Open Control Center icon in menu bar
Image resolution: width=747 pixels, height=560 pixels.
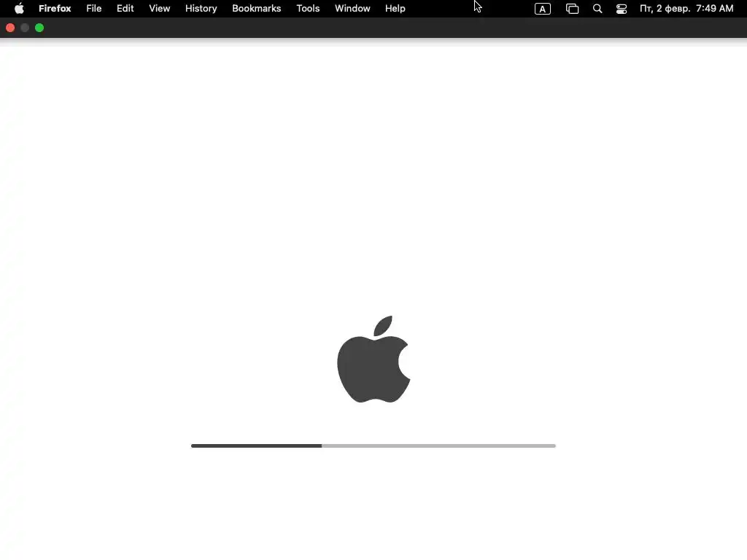pos(622,9)
